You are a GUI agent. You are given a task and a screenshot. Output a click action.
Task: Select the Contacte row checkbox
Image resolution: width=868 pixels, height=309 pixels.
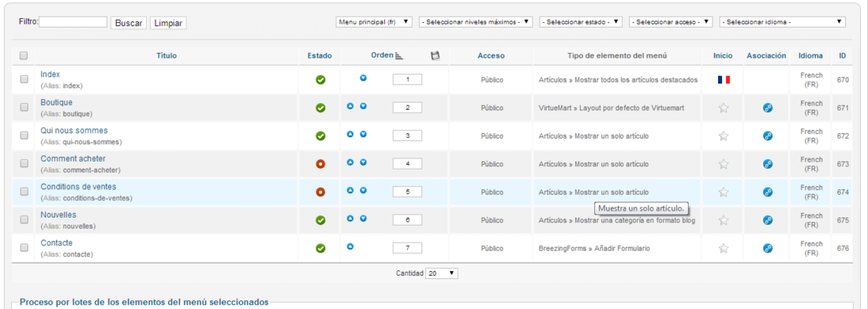pos(24,248)
